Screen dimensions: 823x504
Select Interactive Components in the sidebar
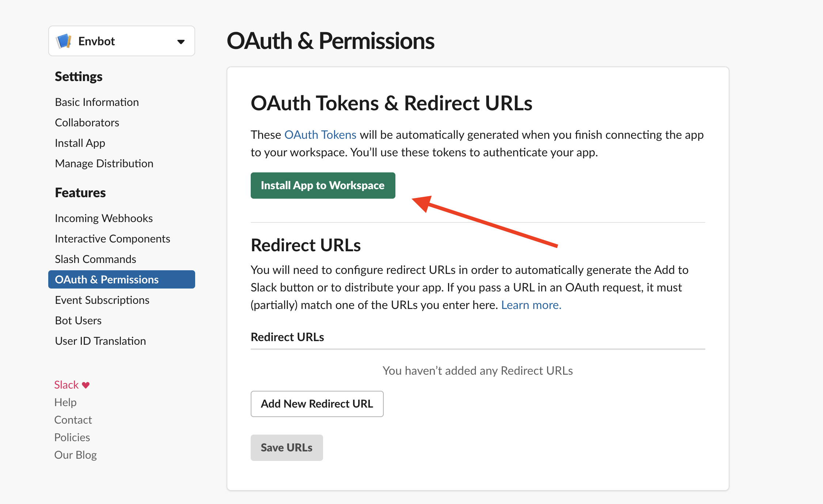[x=113, y=239]
